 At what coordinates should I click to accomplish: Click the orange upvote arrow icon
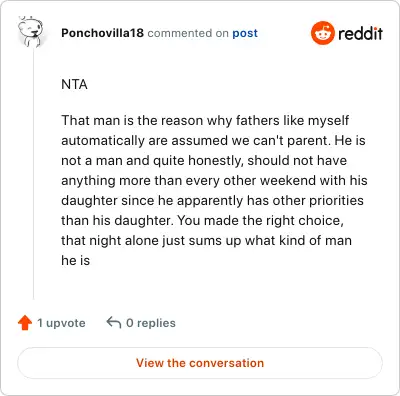tap(25, 323)
